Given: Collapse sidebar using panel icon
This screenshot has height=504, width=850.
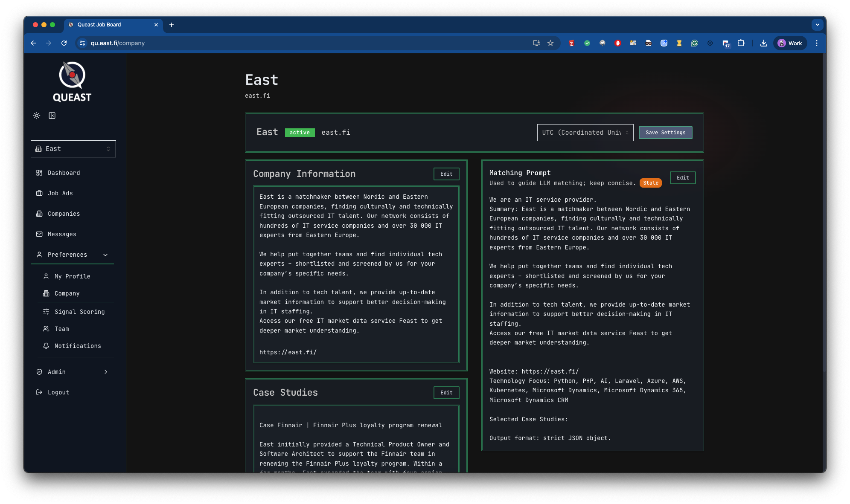Looking at the screenshot, I should point(52,116).
